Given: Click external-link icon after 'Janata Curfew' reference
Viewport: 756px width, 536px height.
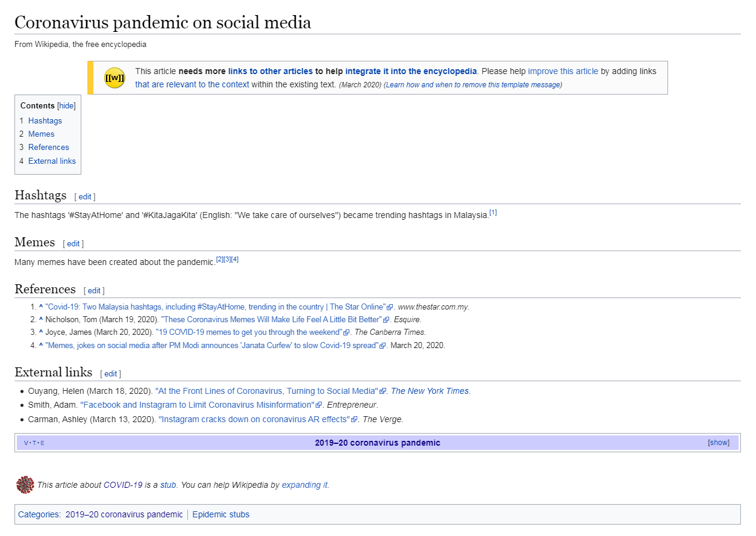Looking at the screenshot, I should 383,346.
